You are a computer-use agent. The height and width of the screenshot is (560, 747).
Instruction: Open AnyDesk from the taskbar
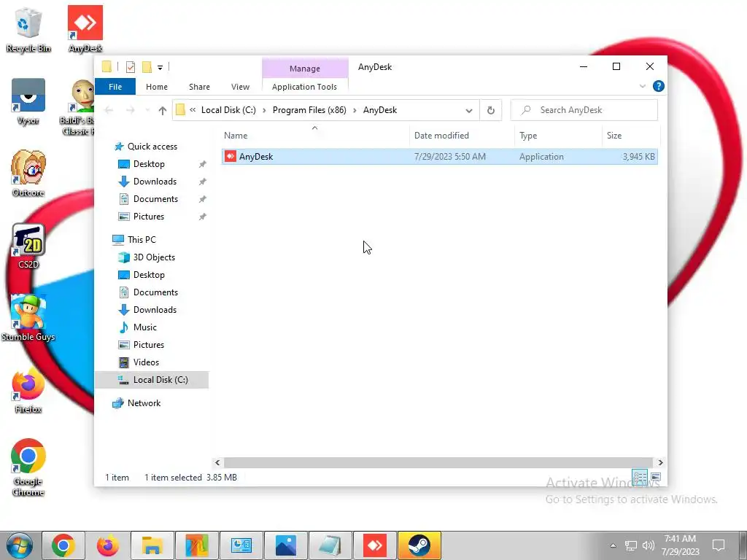pyautogui.click(x=375, y=545)
